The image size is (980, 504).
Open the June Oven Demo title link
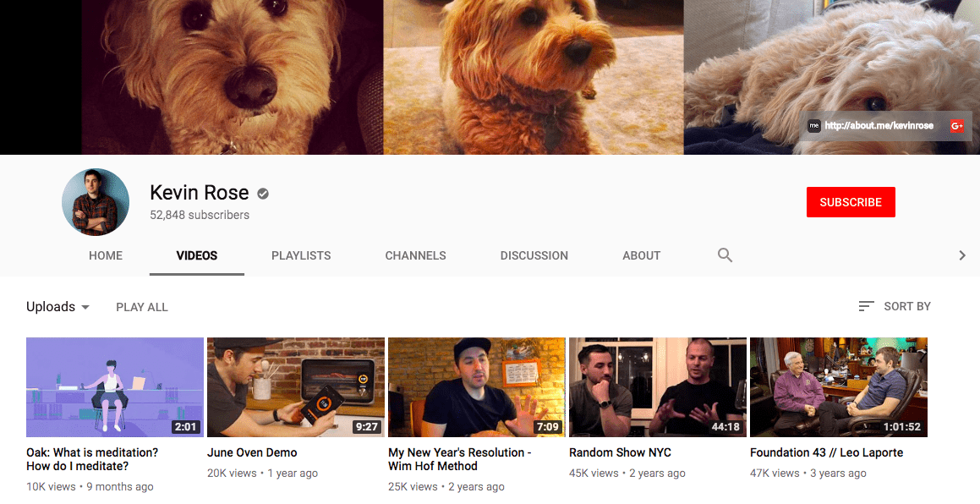[x=252, y=452]
